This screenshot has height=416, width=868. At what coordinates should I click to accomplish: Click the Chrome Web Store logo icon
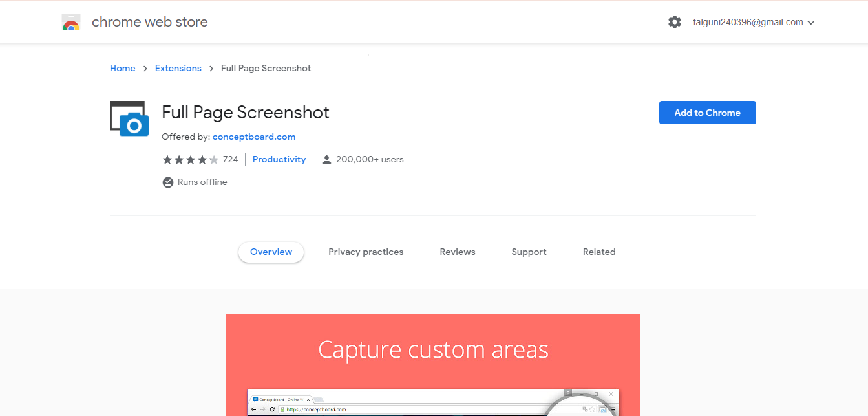pos(71,23)
